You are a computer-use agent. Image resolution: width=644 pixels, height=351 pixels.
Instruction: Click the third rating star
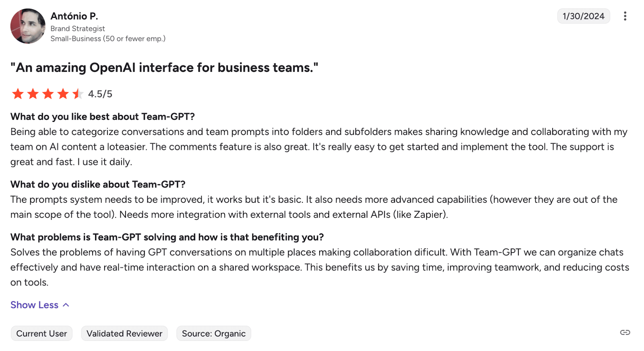[48, 94]
